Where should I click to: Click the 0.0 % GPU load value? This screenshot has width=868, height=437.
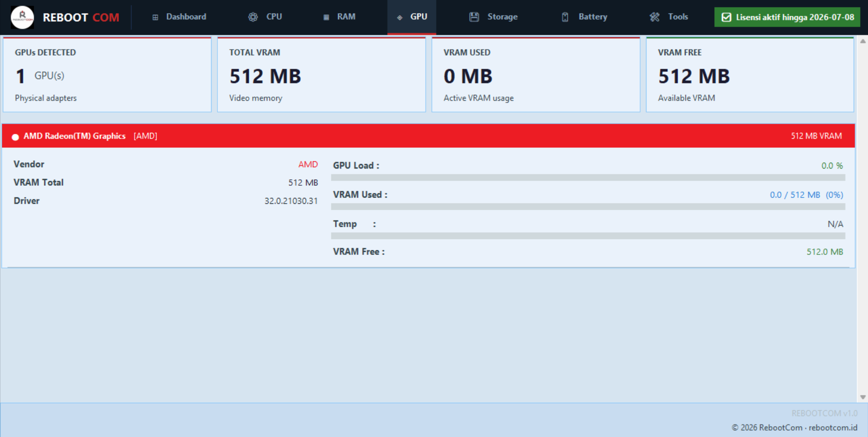(x=832, y=166)
